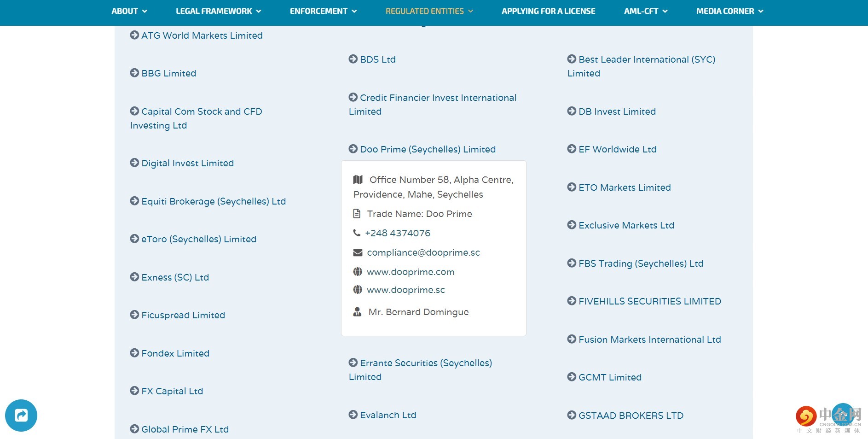Open the Regulated Entities dropdown
This screenshot has width=868, height=439.
(x=429, y=11)
